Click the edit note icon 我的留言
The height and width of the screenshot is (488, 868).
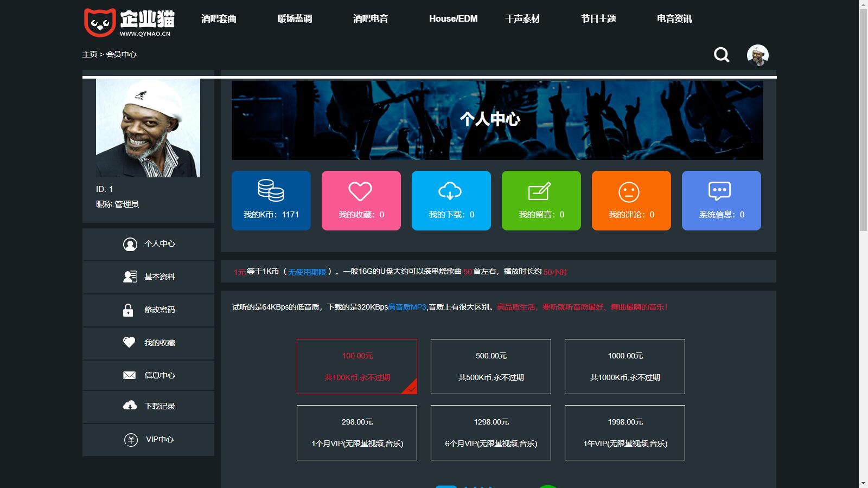coord(540,191)
